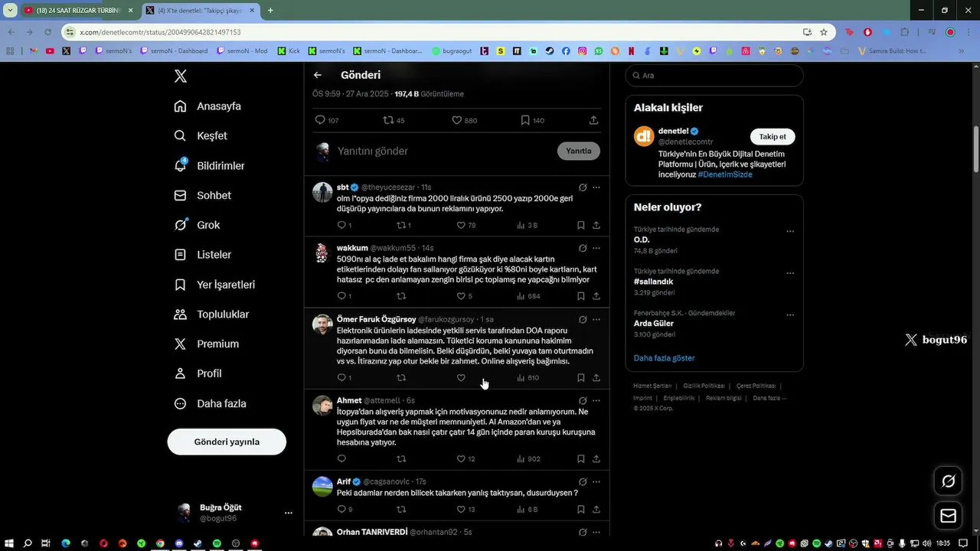Open Orhan TANRIVERDİ's profile name
Screen dimensions: 980x551
coord(372,532)
